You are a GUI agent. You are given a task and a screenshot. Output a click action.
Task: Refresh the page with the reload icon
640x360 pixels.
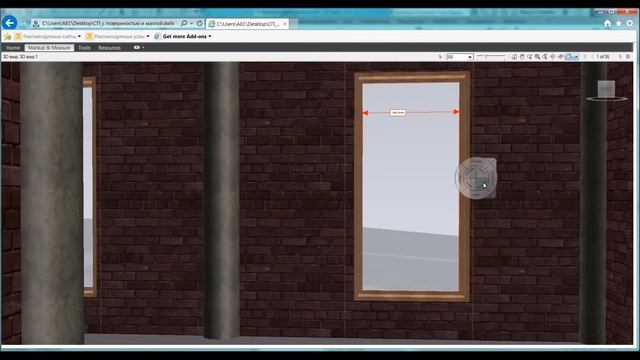point(200,23)
